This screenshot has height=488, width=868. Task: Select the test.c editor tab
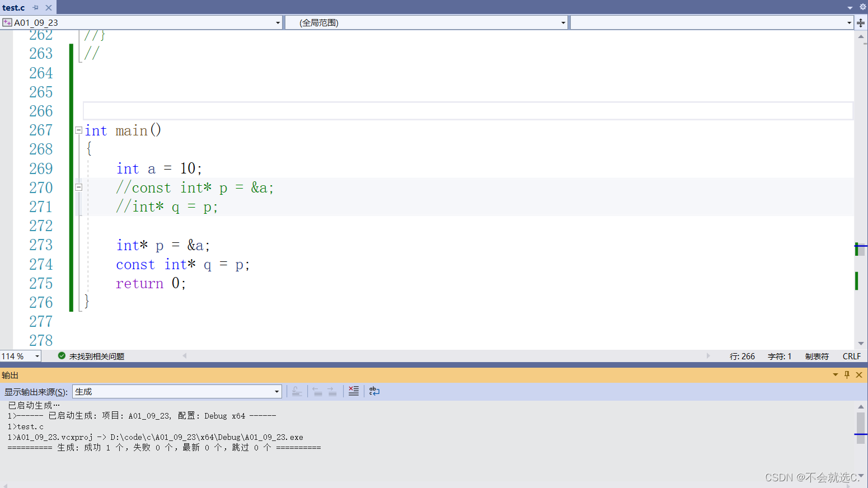tap(13, 7)
